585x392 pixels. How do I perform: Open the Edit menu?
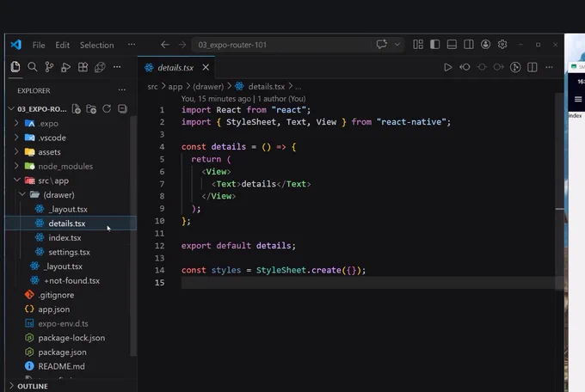click(62, 45)
